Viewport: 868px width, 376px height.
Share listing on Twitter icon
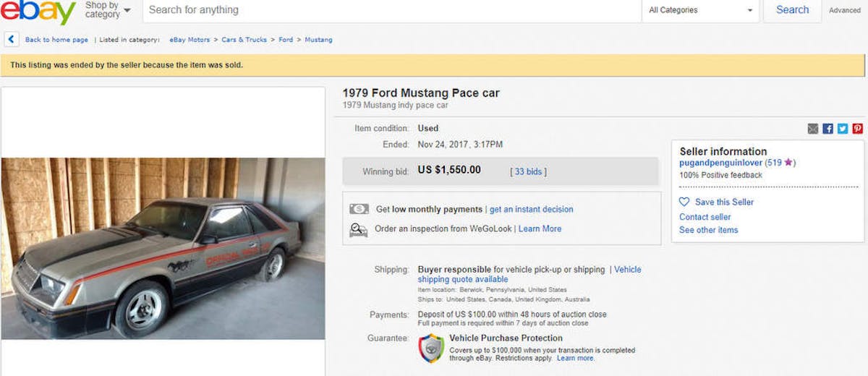click(843, 129)
